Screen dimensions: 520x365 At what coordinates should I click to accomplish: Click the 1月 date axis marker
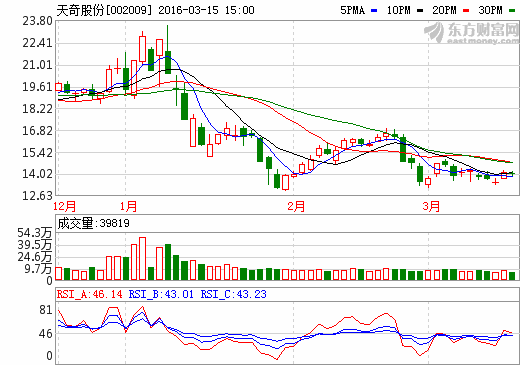128,206
